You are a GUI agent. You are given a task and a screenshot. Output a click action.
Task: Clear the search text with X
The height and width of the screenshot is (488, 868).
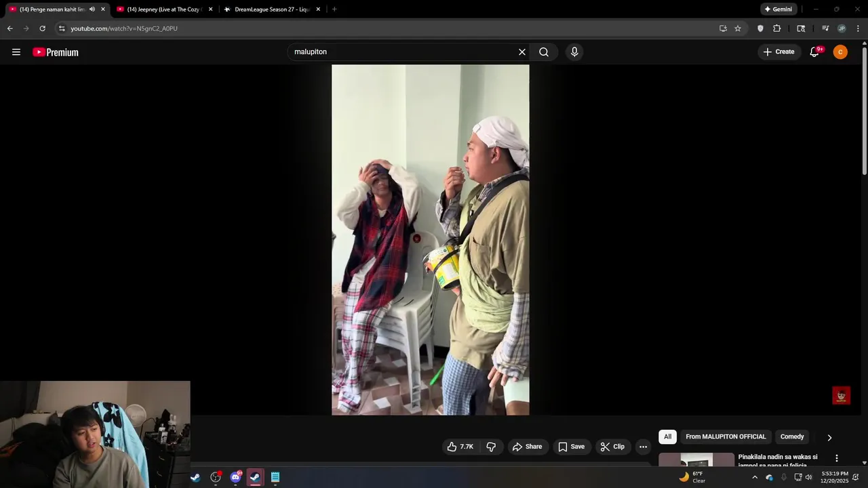(522, 52)
